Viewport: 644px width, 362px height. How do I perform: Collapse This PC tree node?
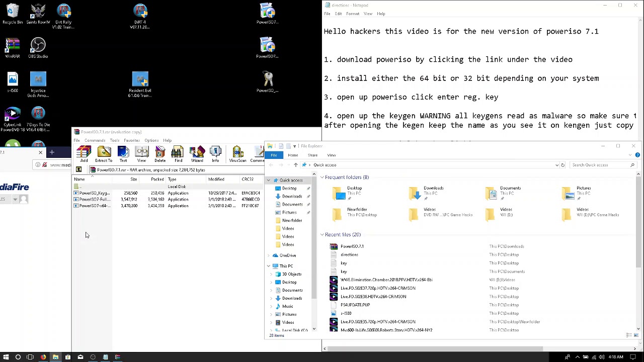pos(269,266)
